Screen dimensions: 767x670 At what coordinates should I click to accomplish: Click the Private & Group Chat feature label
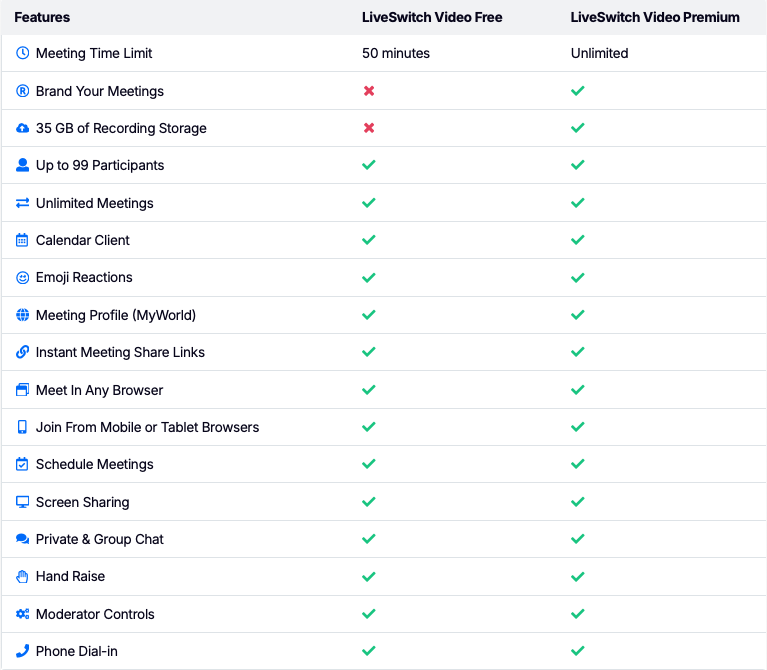tap(99, 539)
